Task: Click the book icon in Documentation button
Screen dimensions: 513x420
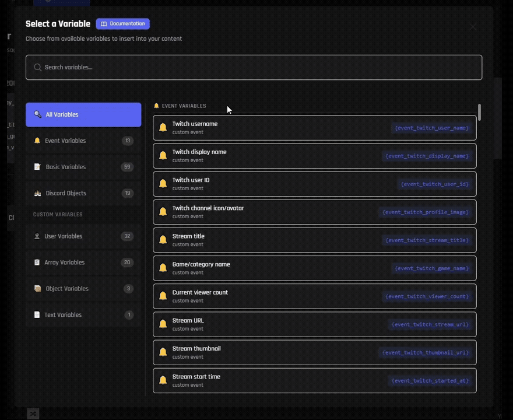Action: [104, 23]
